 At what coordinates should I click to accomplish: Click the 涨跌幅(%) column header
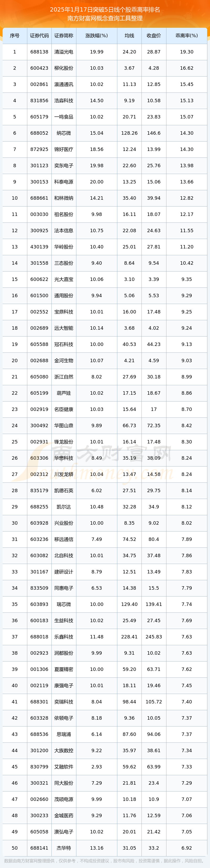[97, 36]
